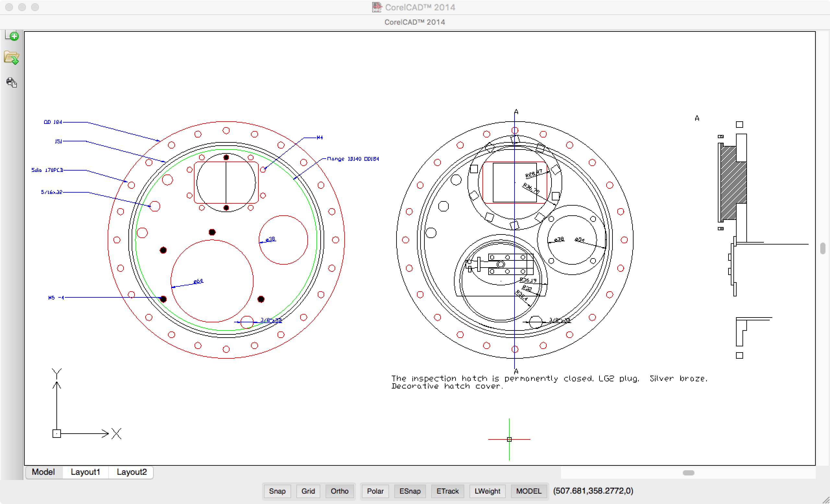Open a drawing via the folder icon
The width and height of the screenshot is (830, 504).
11,58
